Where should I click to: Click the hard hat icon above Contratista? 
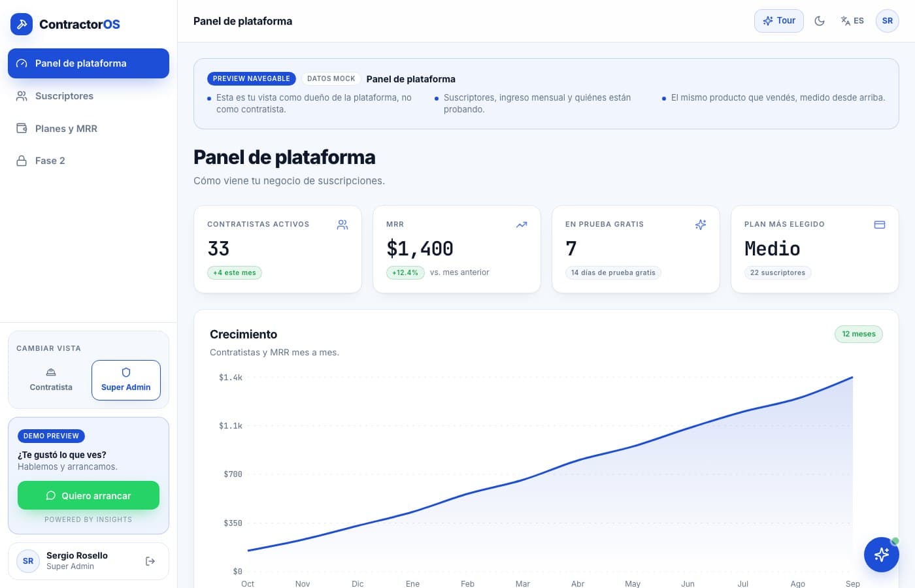click(51, 372)
